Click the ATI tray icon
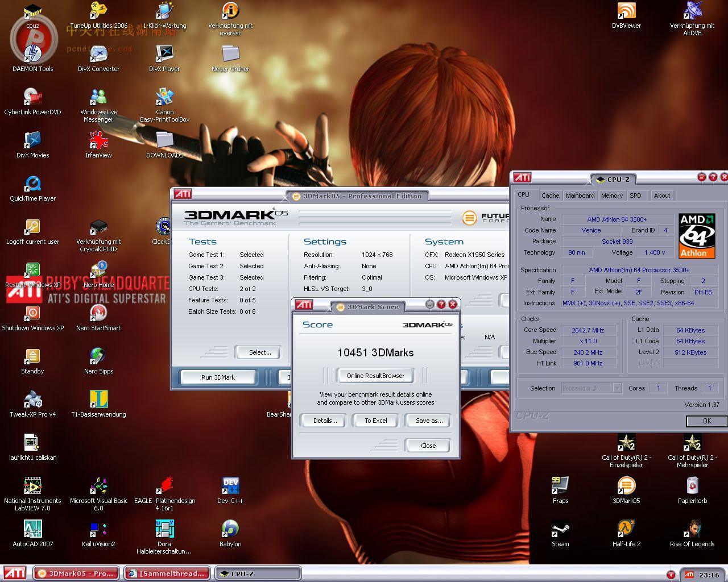 click(x=689, y=575)
